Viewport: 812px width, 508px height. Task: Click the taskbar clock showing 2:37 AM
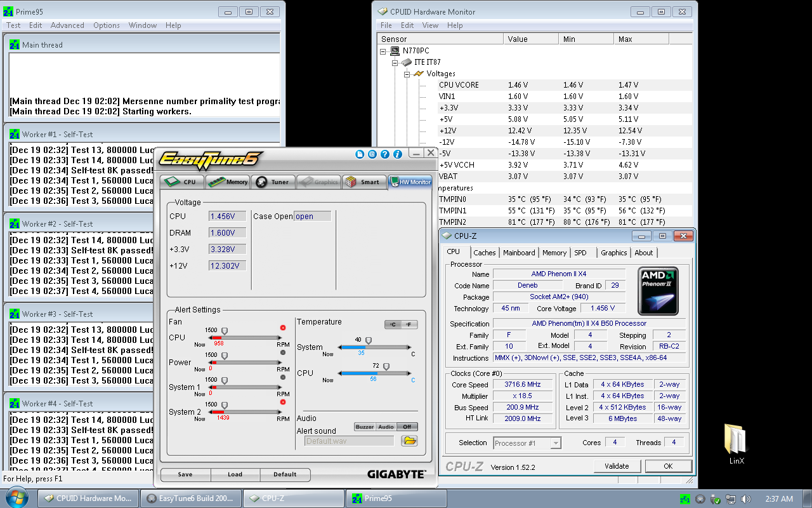779,499
